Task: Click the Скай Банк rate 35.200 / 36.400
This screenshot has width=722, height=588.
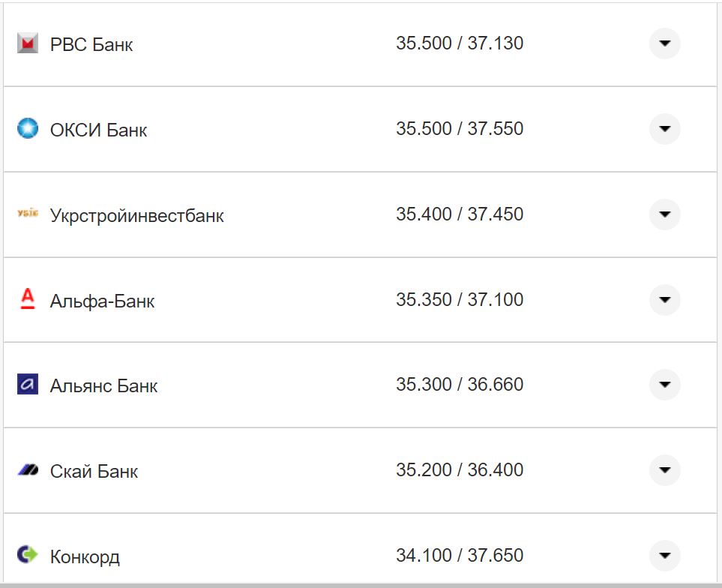Action: 460,470
